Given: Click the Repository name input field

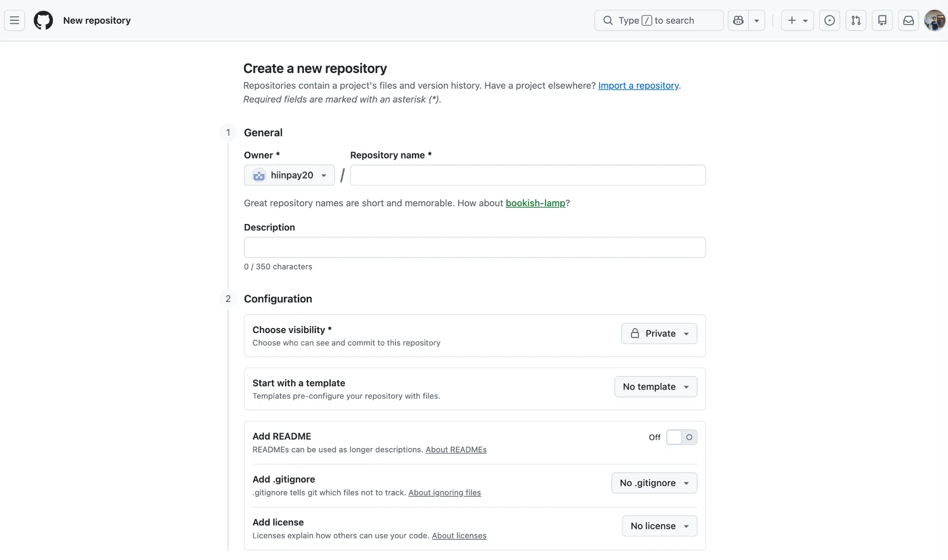Looking at the screenshot, I should coord(527,175).
